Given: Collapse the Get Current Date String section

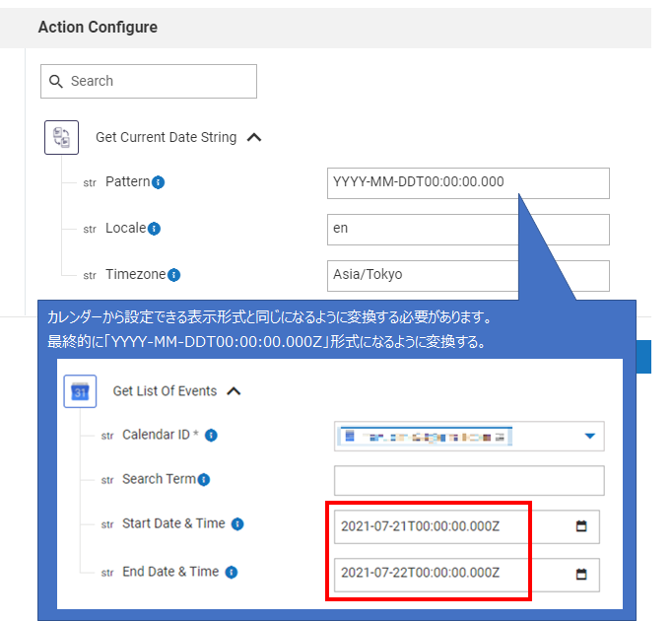Looking at the screenshot, I should (254, 138).
